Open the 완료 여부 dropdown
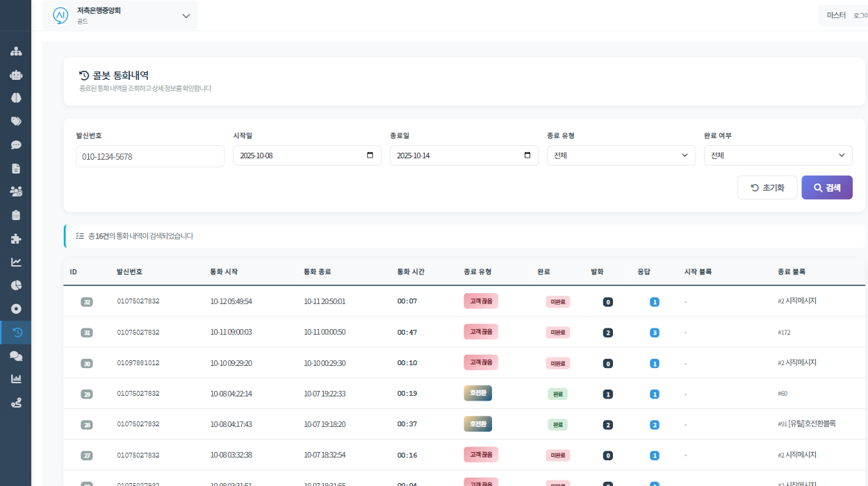This screenshot has height=486, width=868. pos(778,156)
